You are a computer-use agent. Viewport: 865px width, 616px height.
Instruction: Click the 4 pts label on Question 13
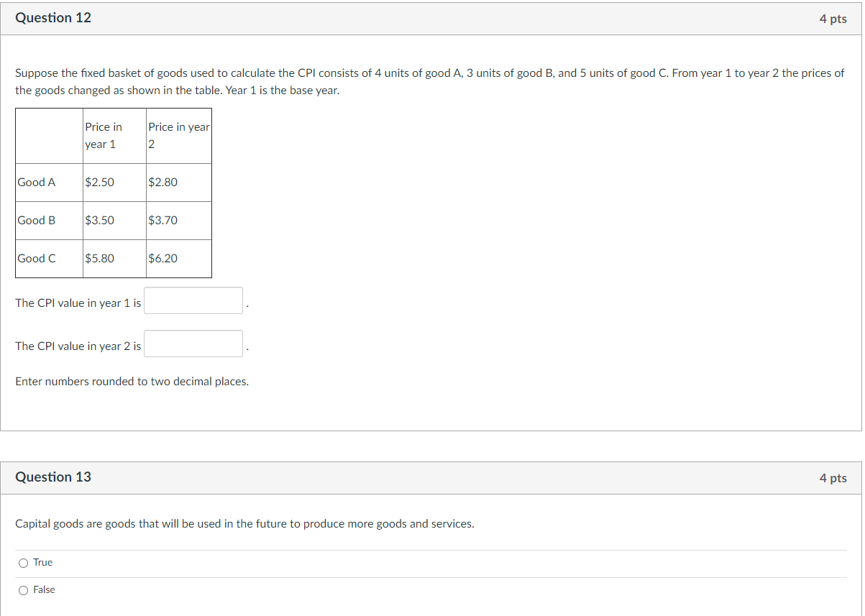(x=833, y=477)
